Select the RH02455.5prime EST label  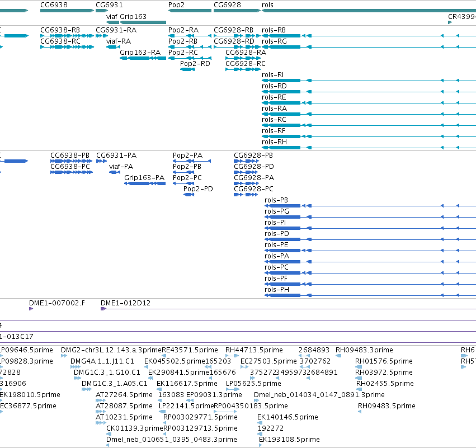[x=385, y=384]
